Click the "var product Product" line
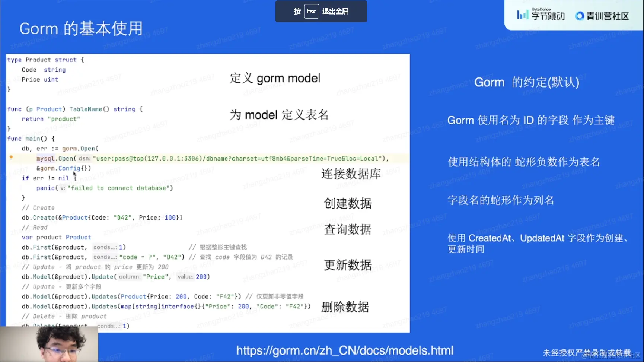 pyautogui.click(x=56, y=237)
